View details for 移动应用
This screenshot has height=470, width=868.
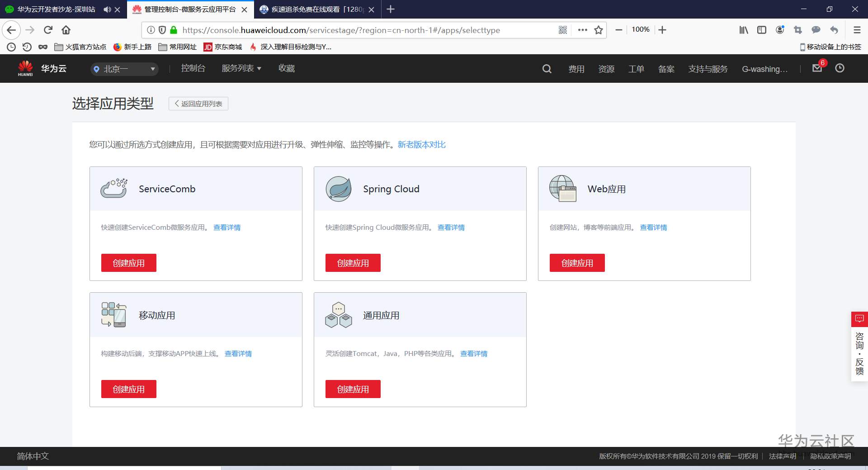238,354
